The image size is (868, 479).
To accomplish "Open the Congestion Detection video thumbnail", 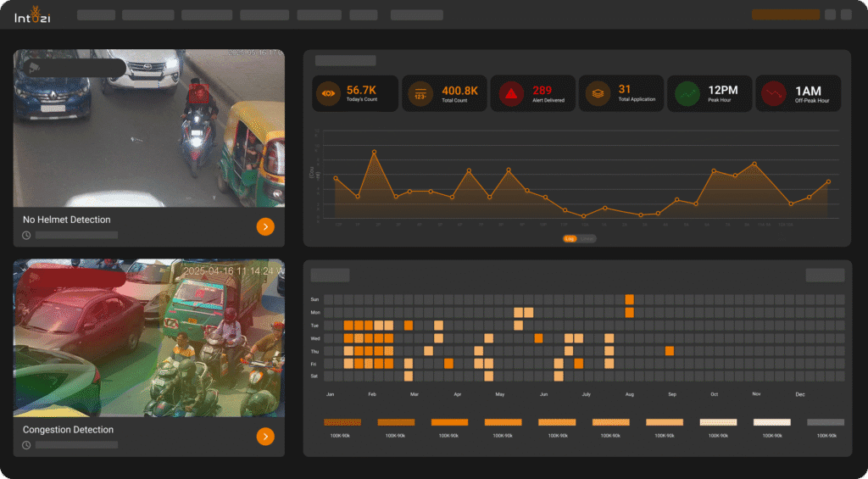I will pos(149,337).
